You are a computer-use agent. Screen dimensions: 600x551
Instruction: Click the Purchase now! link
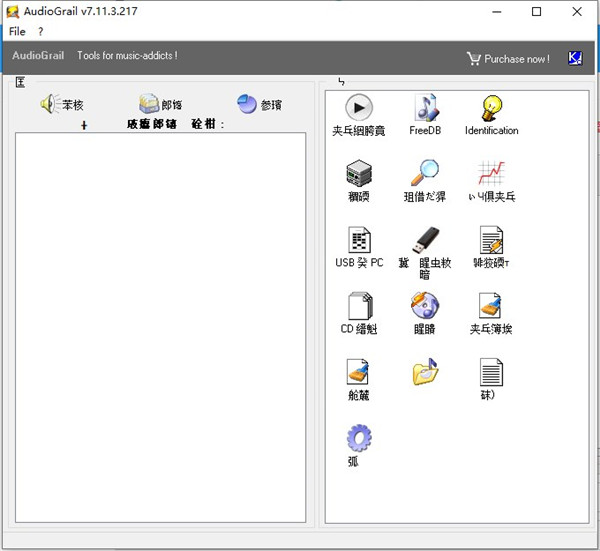507,59
